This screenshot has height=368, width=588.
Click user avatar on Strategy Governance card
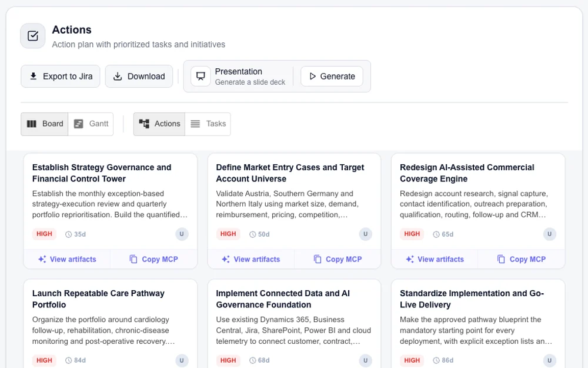pos(182,234)
